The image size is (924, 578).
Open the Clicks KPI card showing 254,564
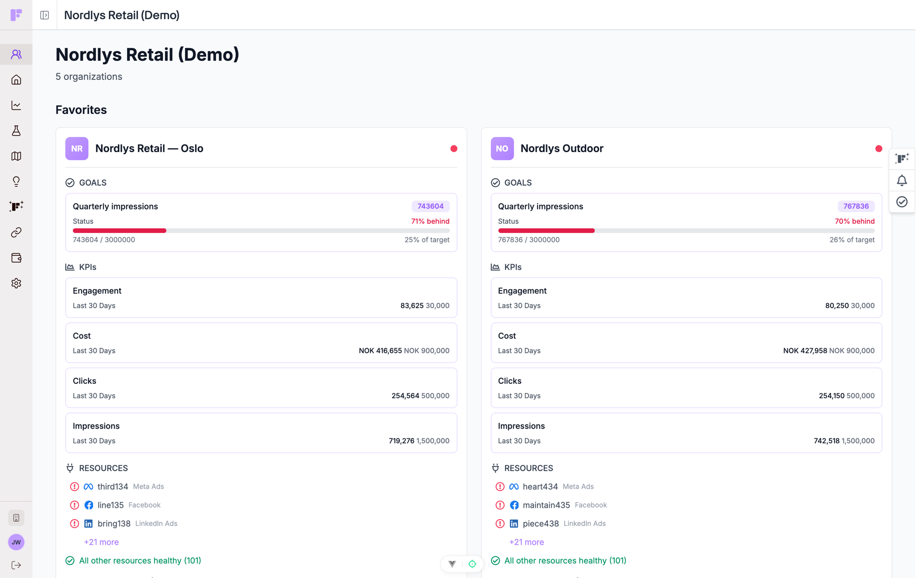pyautogui.click(x=261, y=388)
